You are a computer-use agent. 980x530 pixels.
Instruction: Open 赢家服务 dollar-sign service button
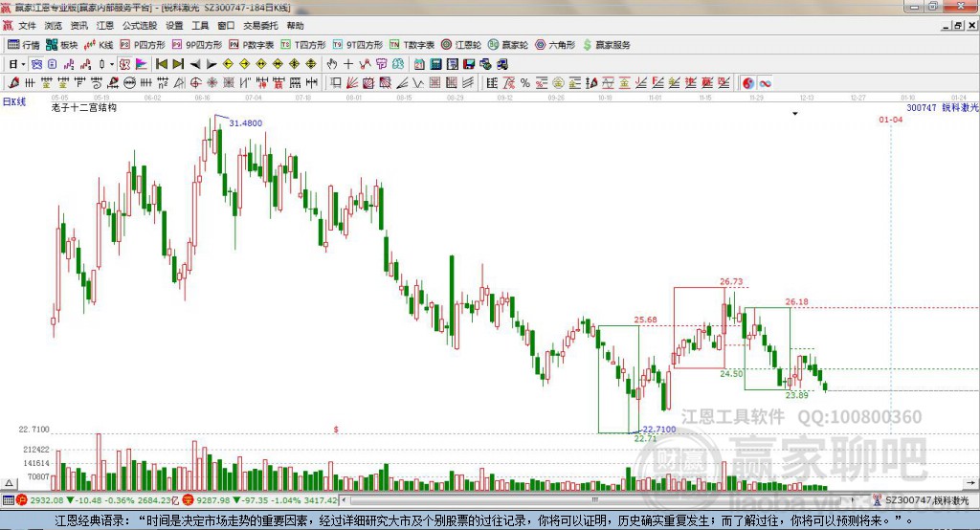coord(606,45)
